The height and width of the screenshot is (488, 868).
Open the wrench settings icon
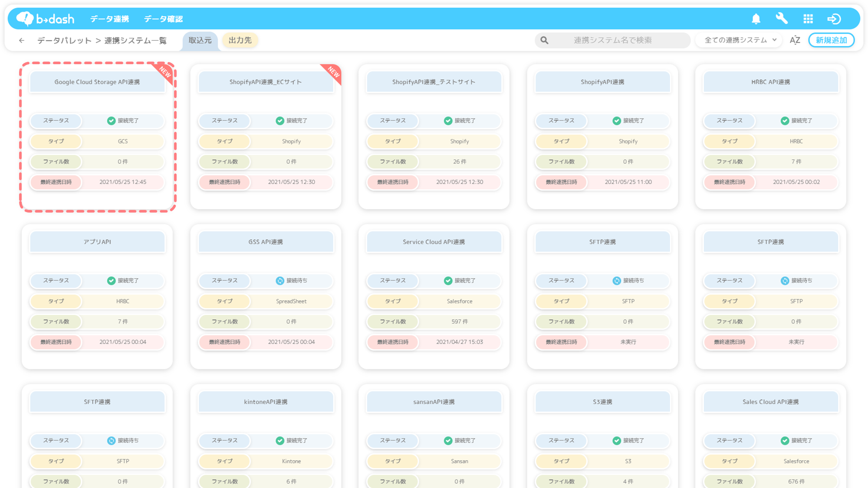(782, 19)
